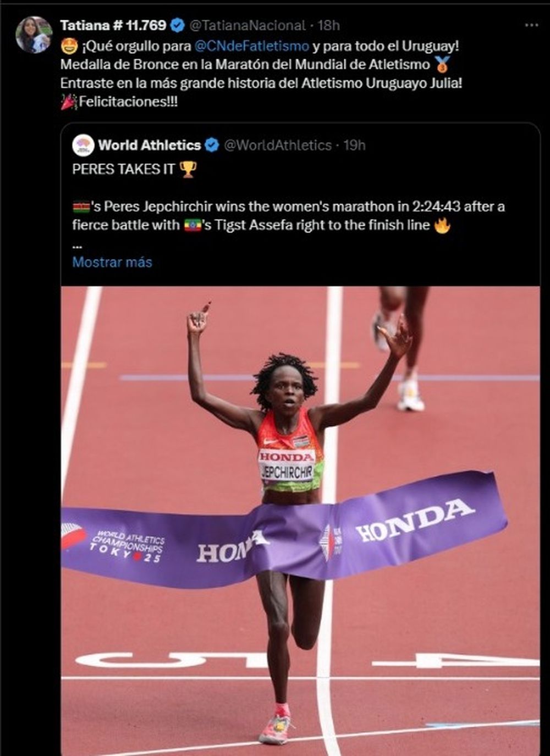Open the @CNdeFatletismo mention link
550x756 pixels.
252,45
